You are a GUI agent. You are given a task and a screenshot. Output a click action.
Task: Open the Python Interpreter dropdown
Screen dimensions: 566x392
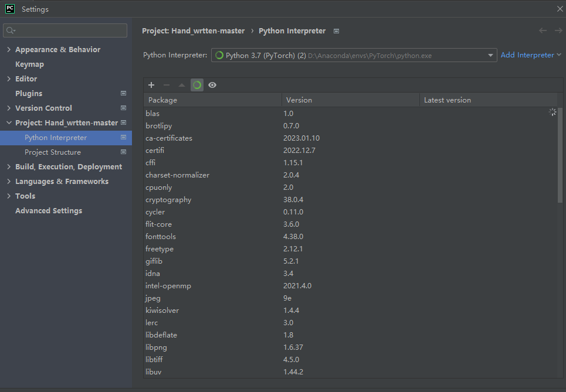pyautogui.click(x=492, y=54)
